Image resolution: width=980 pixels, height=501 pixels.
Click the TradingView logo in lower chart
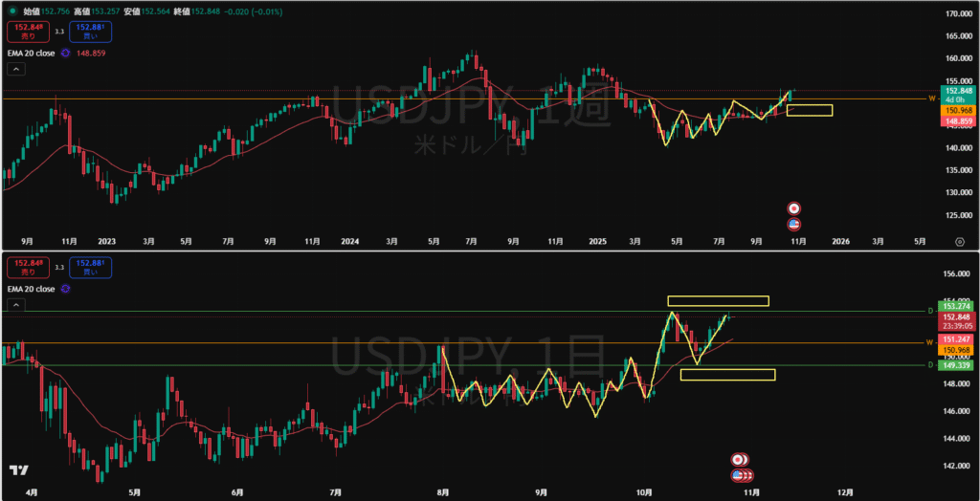17,470
